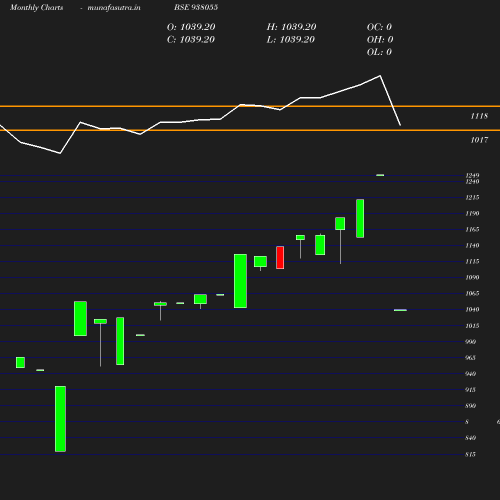Image resolution: width=500 pixels, height=500 pixels.
Task: Select the only red candlestick
Action: coord(280,257)
